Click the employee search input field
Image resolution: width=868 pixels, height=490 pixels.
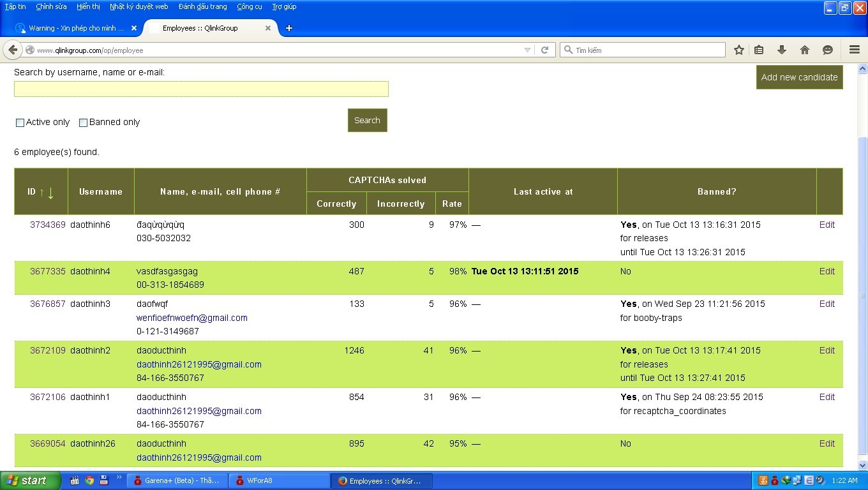tap(201, 89)
